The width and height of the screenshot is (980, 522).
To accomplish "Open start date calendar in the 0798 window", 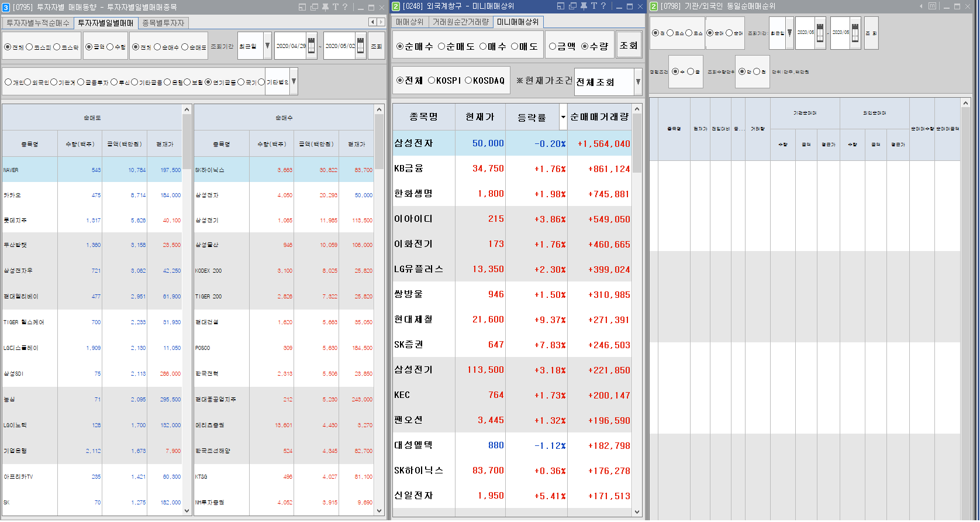I will coord(820,33).
